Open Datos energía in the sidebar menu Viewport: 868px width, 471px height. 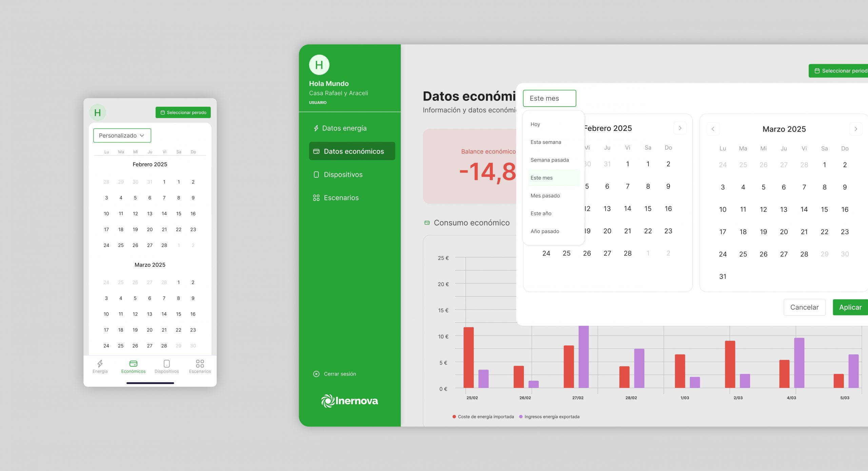[x=344, y=128]
